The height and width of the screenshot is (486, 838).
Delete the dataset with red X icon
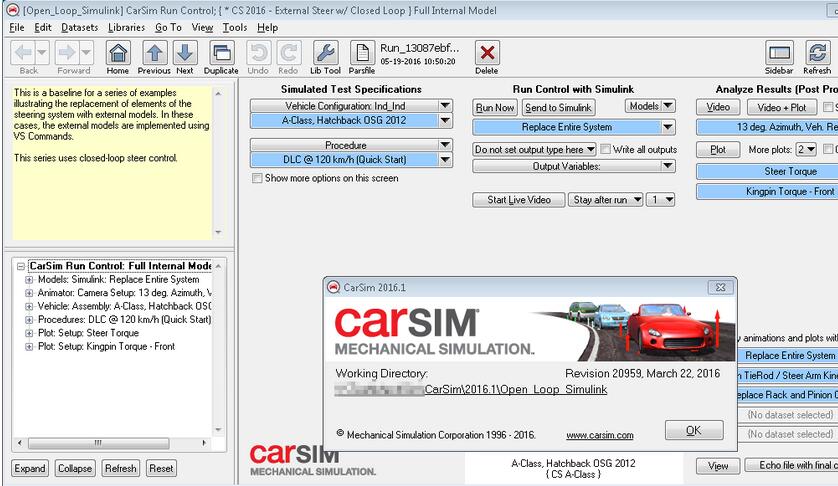[x=487, y=53]
